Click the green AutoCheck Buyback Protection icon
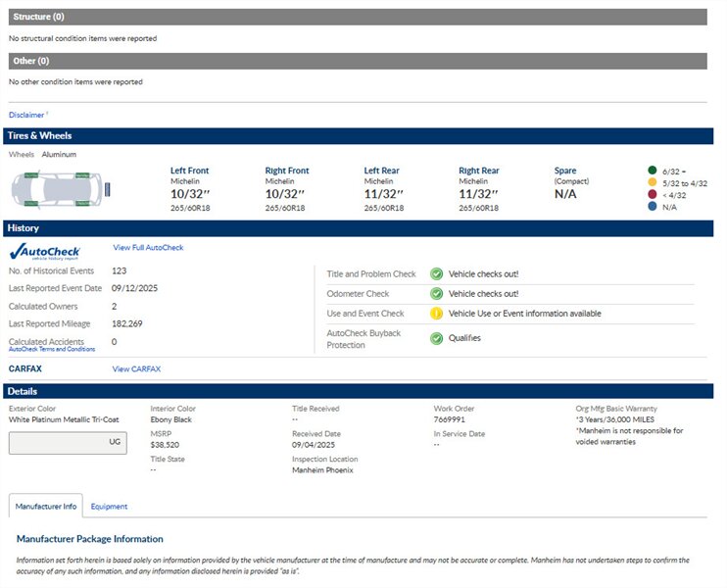Viewport: 727px width, 588px height. (436, 338)
